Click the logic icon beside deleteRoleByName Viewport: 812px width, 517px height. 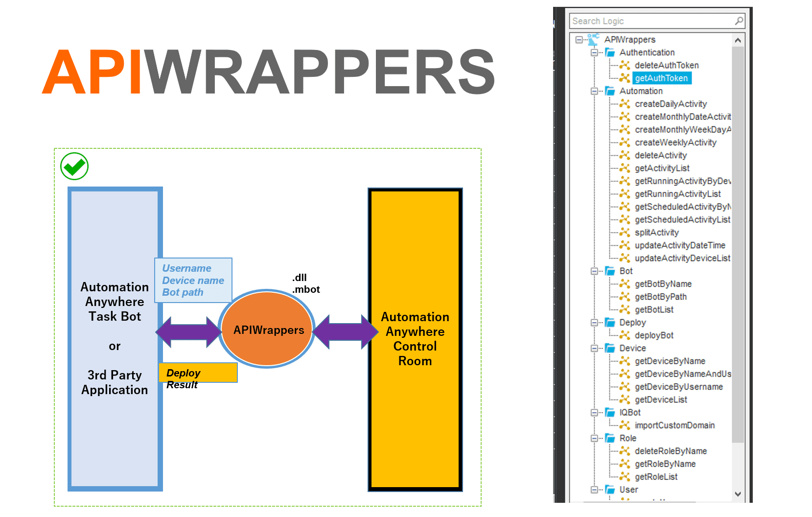tap(625, 451)
